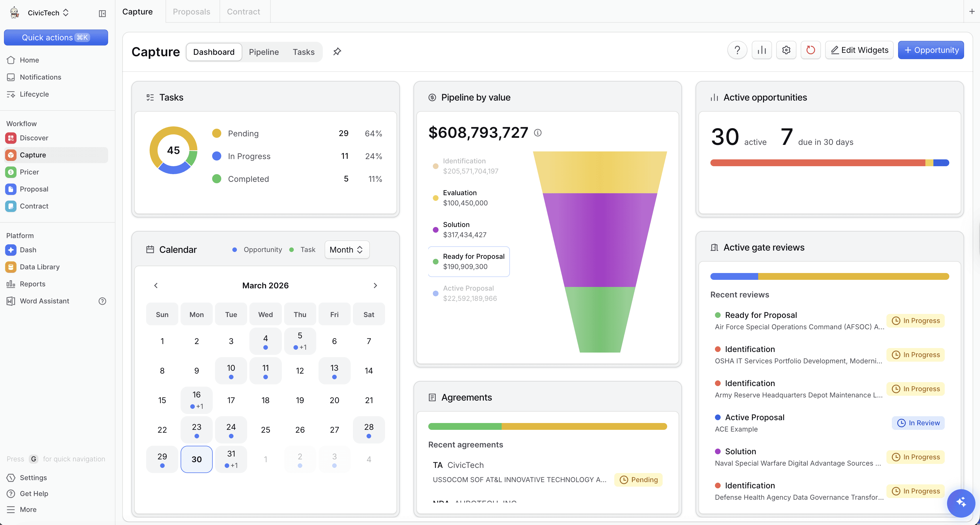980x525 pixels.
Task: Click the Edit Widgets button
Action: (x=859, y=50)
